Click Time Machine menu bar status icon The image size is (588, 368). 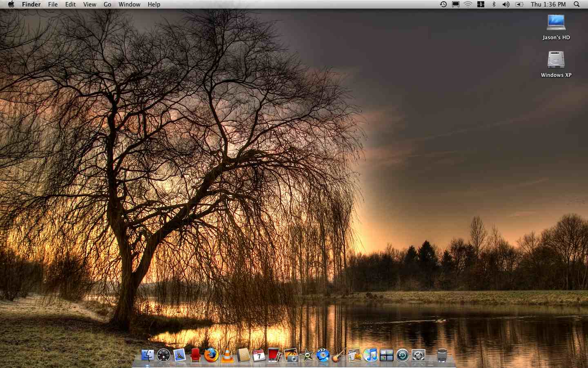point(443,4)
